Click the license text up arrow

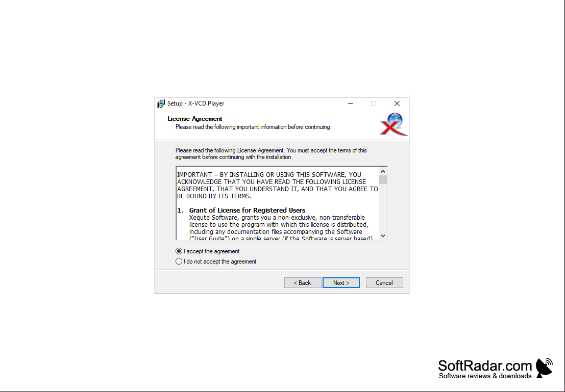383,171
